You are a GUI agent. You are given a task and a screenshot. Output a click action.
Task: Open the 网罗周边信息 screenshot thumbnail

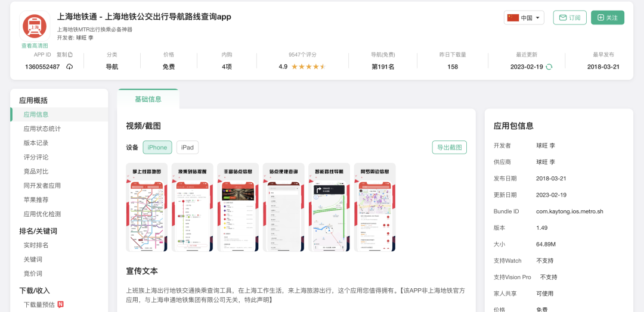point(374,207)
